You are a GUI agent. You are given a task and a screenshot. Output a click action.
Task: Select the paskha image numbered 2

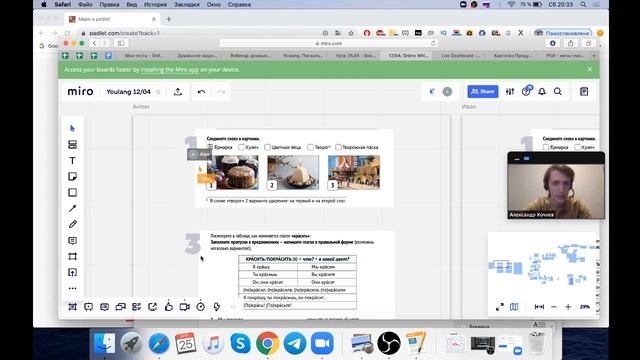[293, 172]
